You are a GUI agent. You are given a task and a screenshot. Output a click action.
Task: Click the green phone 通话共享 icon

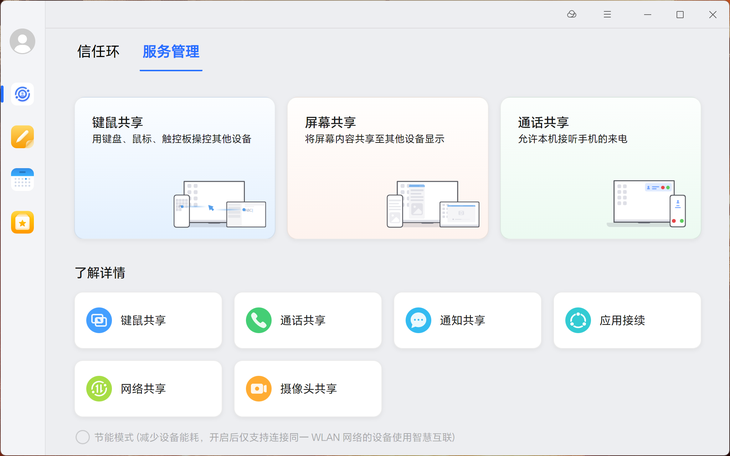click(x=258, y=320)
